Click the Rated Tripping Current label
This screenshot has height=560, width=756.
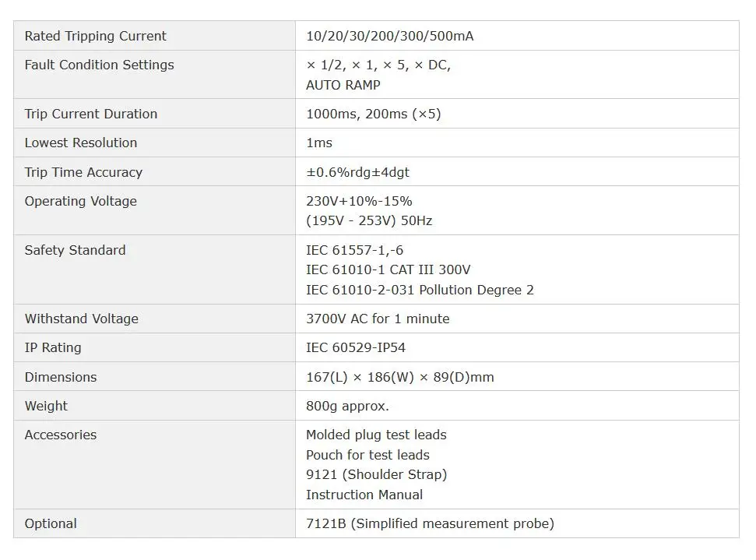(x=96, y=36)
